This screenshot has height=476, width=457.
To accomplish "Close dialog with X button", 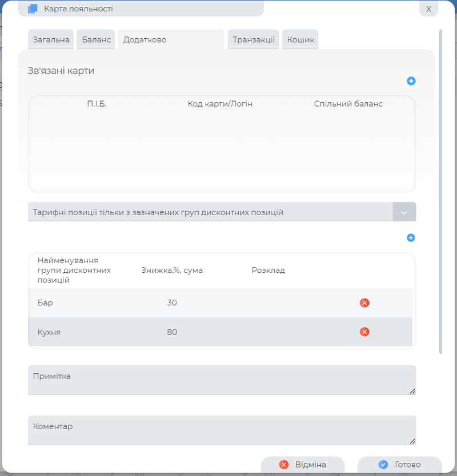I will tap(428, 9).
